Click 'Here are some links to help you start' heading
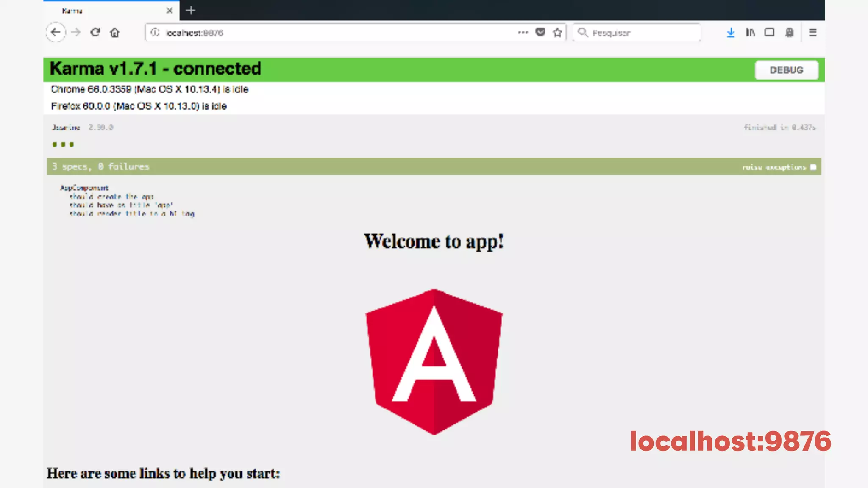Image resolution: width=868 pixels, height=488 pixels. (x=163, y=474)
